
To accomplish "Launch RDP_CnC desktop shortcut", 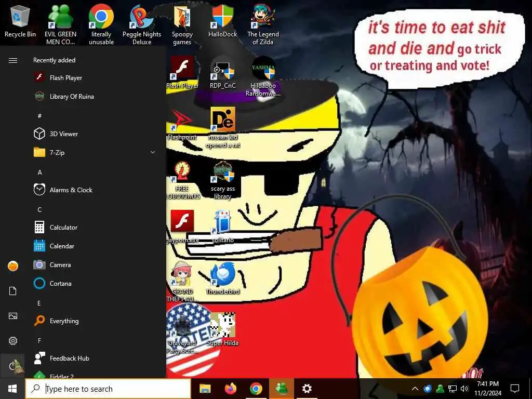I will point(222,73).
